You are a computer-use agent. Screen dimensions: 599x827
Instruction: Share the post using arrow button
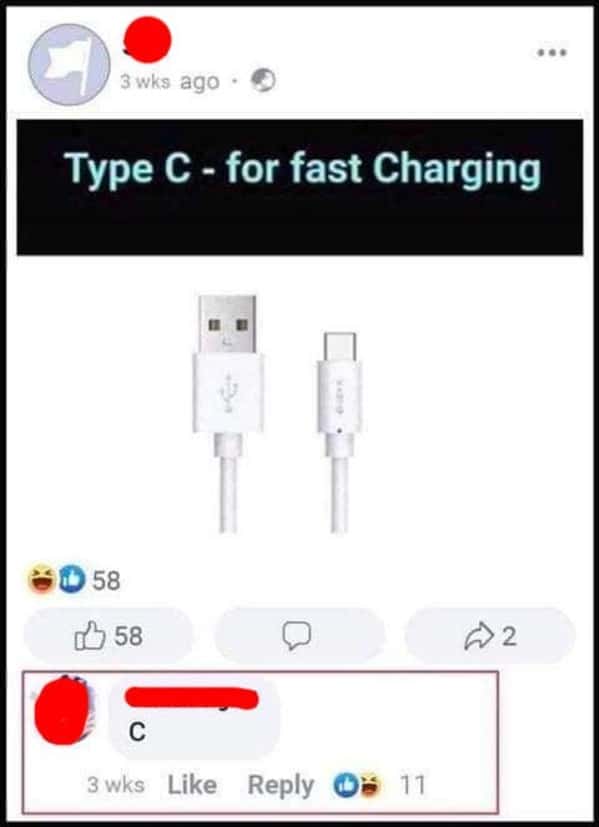[x=489, y=636]
